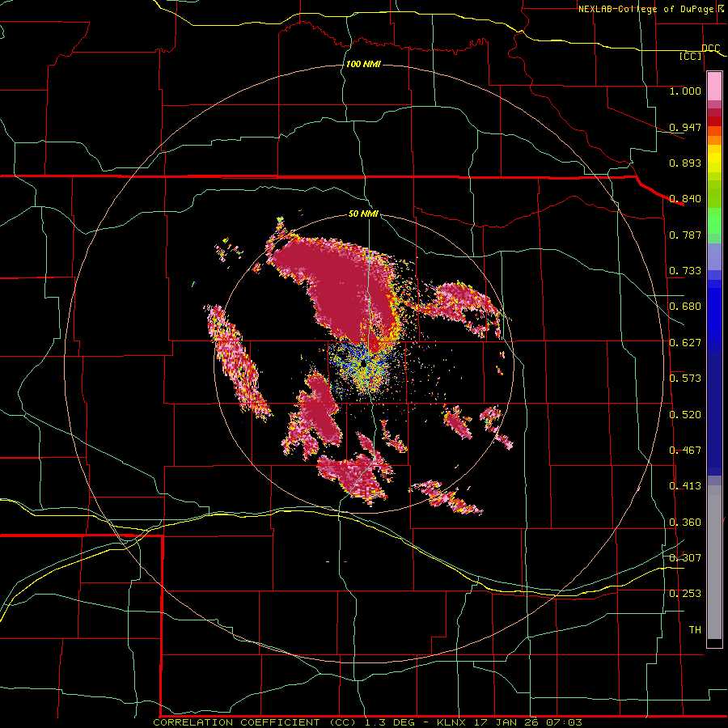This screenshot has width=728, height=728.
Task: Click the 0.573 scale value
Action: (685, 379)
